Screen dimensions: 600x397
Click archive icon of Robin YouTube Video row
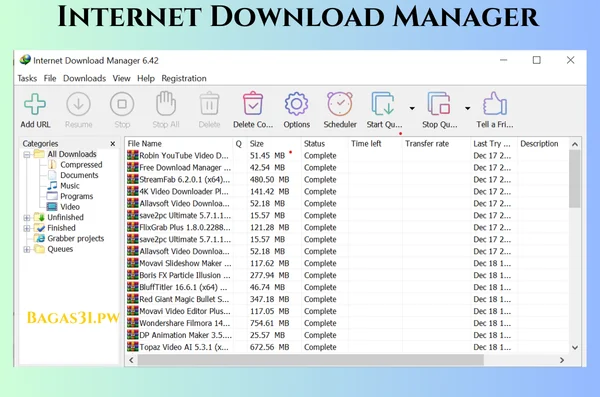[x=132, y=155]
